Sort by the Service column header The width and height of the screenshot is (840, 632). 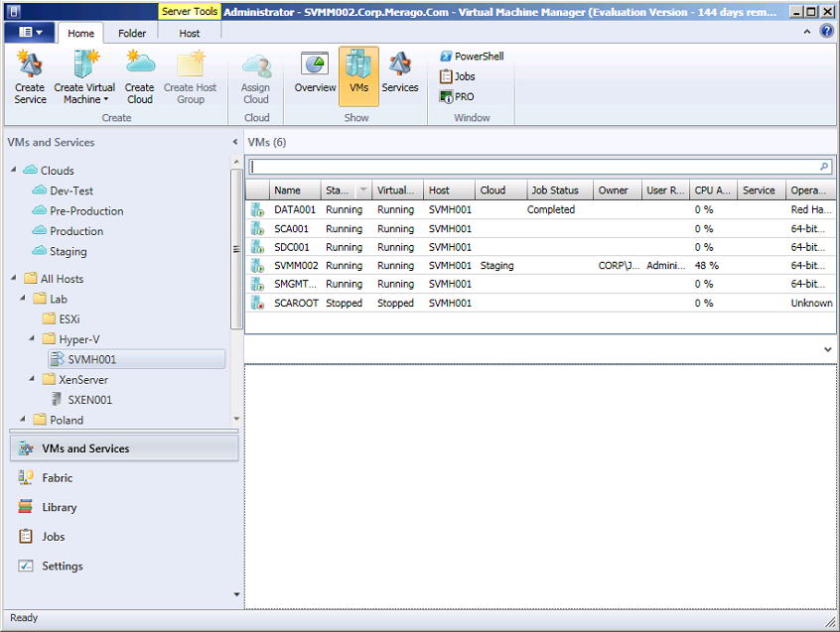762,190
